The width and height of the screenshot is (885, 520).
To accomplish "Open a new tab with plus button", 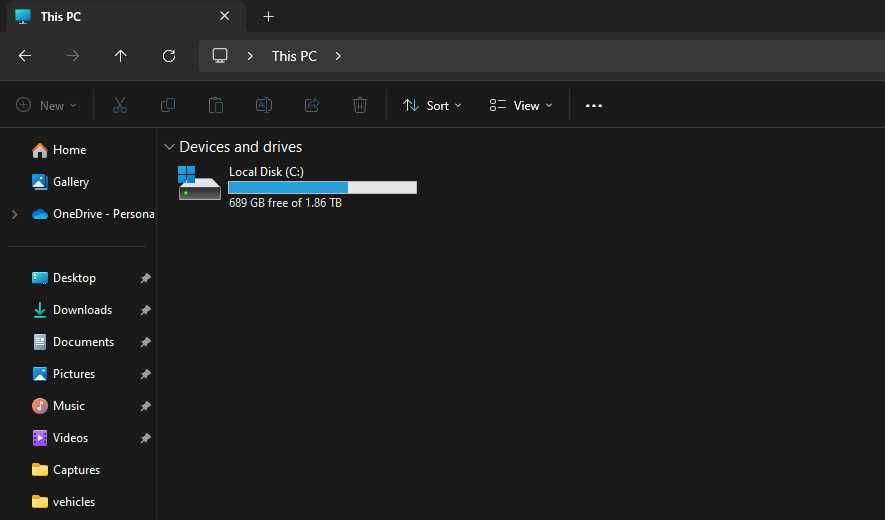I will [x=269, y=17].
